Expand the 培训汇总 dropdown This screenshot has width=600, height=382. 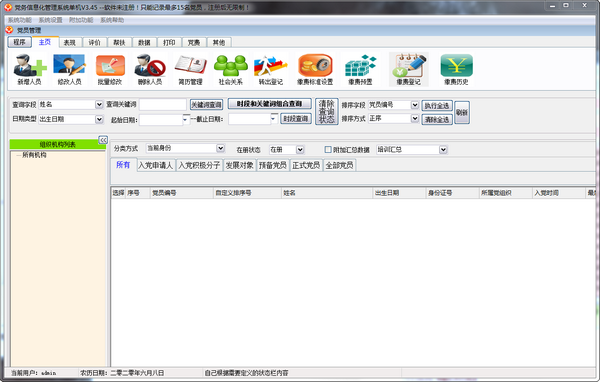click(443, 150)
